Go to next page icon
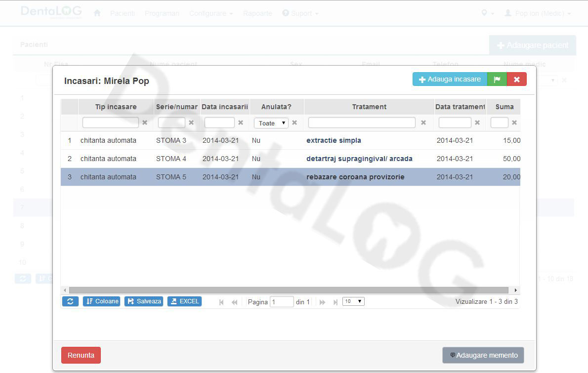Viewport: 588px width, 373px height. pos(322,302)
